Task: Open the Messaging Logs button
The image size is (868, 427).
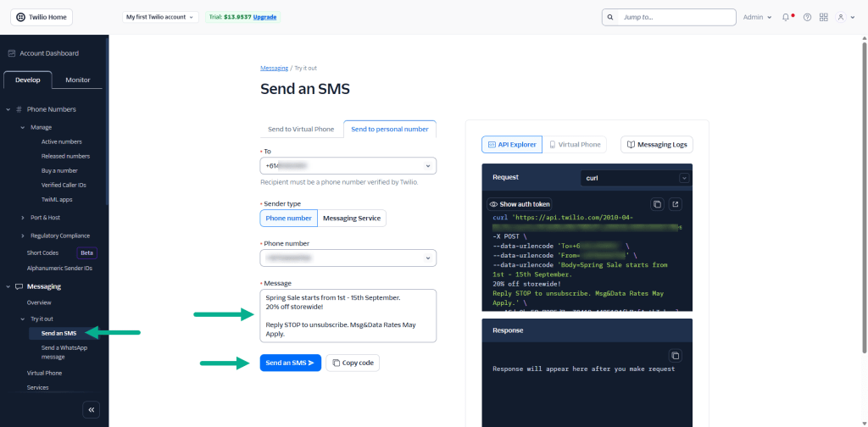Action: 656,145
